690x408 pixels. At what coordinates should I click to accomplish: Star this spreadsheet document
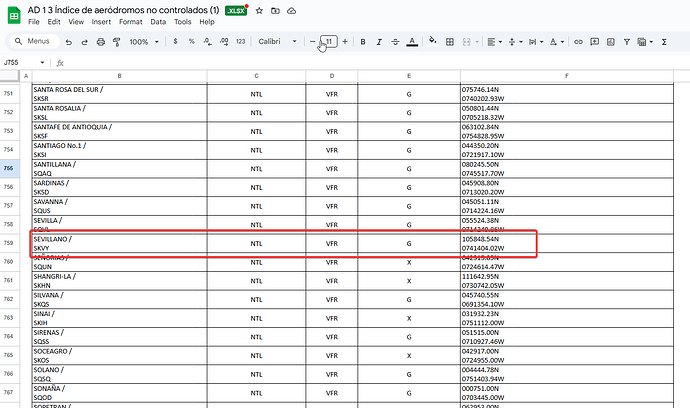tap(259, 11)
